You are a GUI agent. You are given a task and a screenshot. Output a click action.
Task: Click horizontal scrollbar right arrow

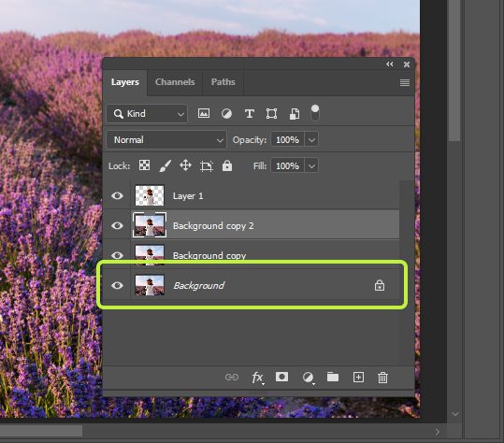[x=438, y=432]
